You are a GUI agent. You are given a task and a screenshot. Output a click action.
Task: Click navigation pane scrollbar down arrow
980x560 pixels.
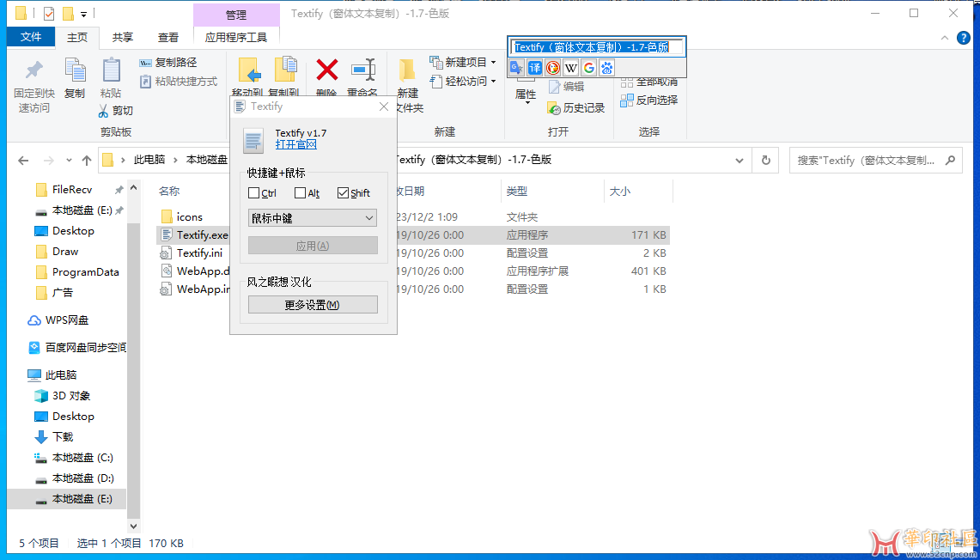(134, 527)
